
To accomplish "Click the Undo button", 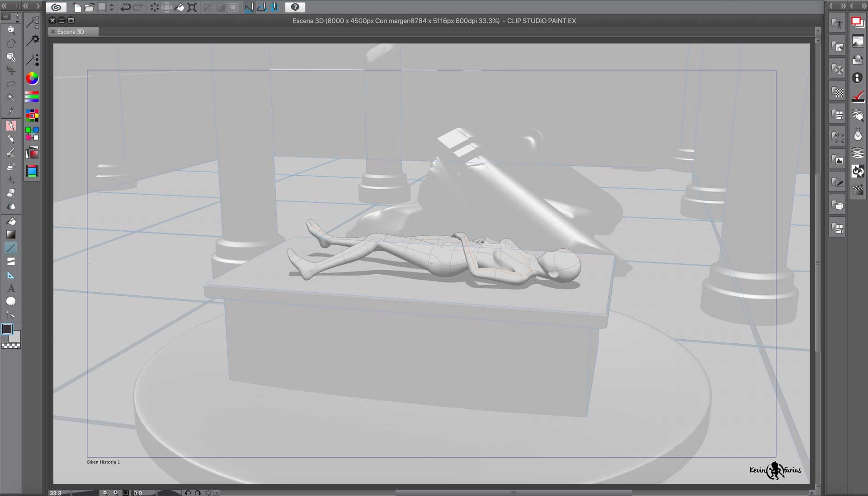I will 125,7.
